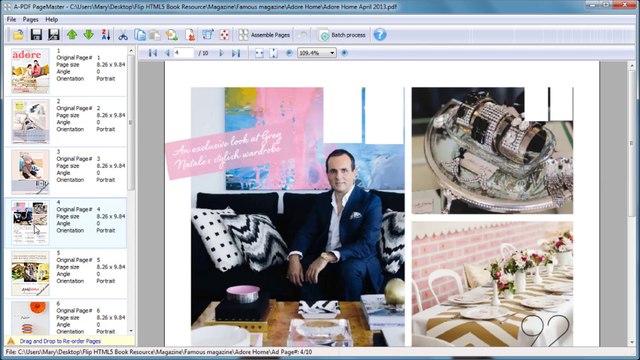The width and height of the screenshot is (640, 360).
Task: Click 'Drag and Drop to Re-order Pages' hint
Action: [x=60, y=341]
